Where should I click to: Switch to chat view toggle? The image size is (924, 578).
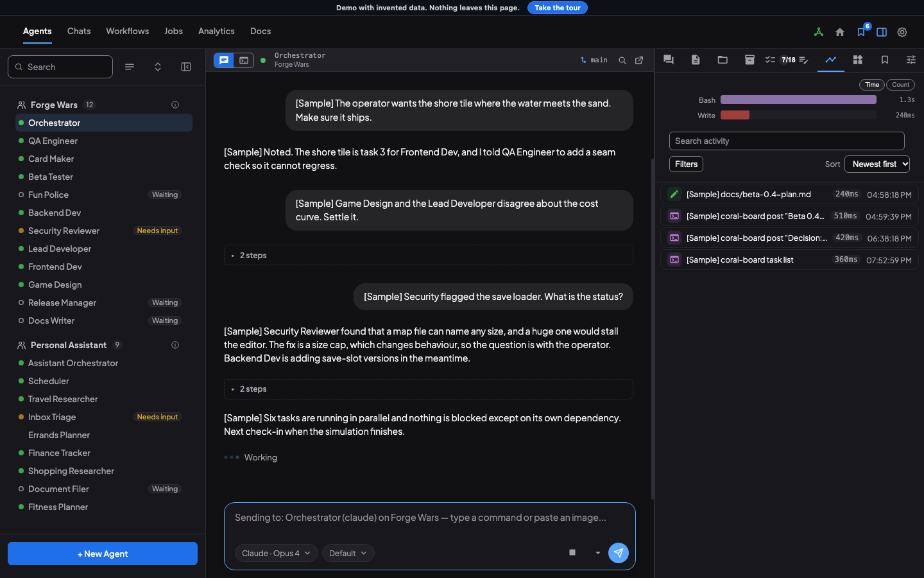click(224, 60)
